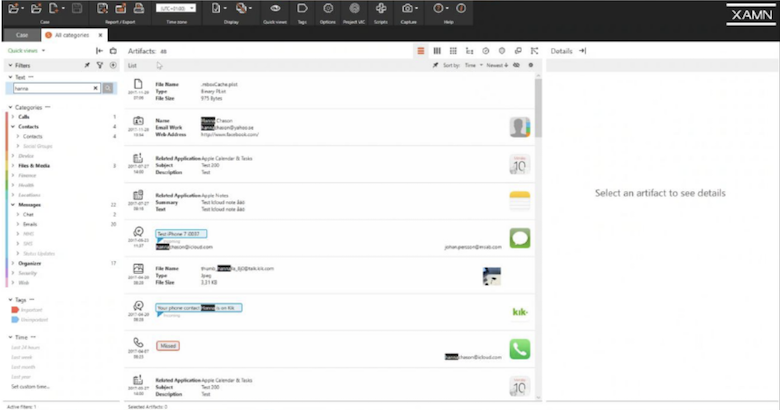Toggle Newest sort direction

tap(497, 65)
